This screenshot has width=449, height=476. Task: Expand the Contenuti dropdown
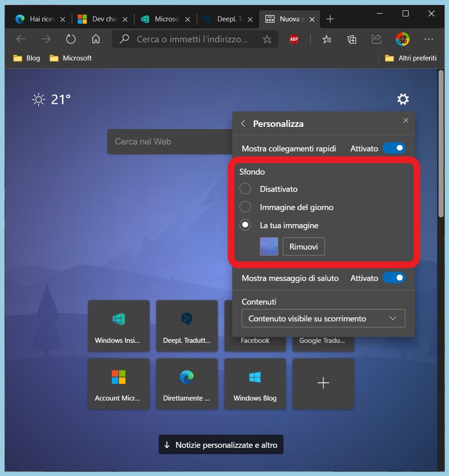pos(324,318)
